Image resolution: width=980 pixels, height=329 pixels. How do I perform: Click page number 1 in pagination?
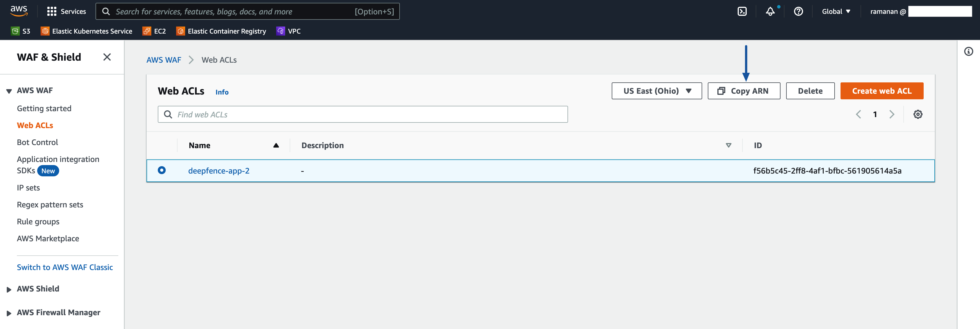pyautogui.click(x=875, y=114)
